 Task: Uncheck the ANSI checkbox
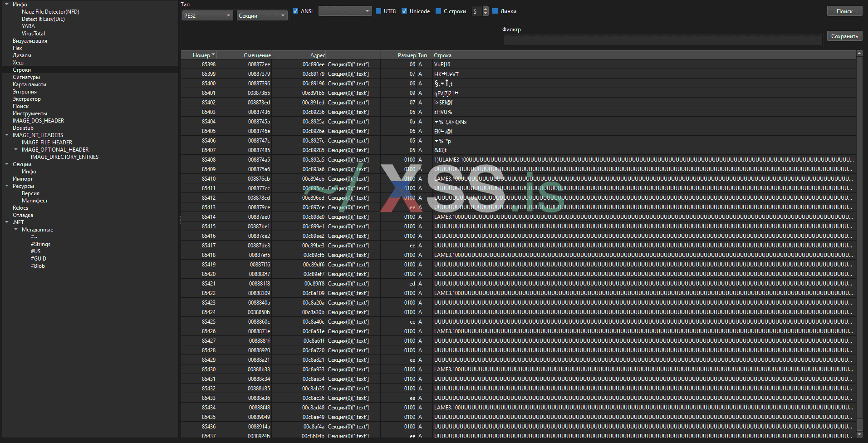pos(295,11)
